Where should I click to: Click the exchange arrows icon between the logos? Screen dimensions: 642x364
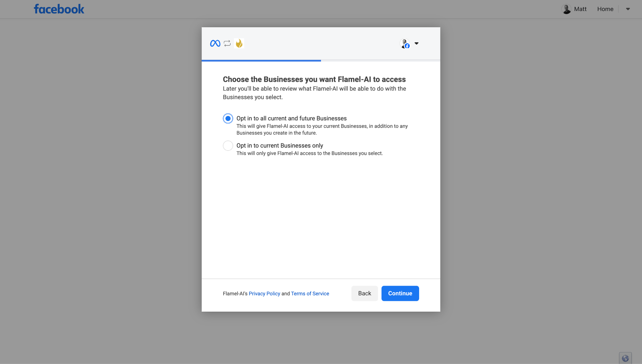tap(227, 43)
